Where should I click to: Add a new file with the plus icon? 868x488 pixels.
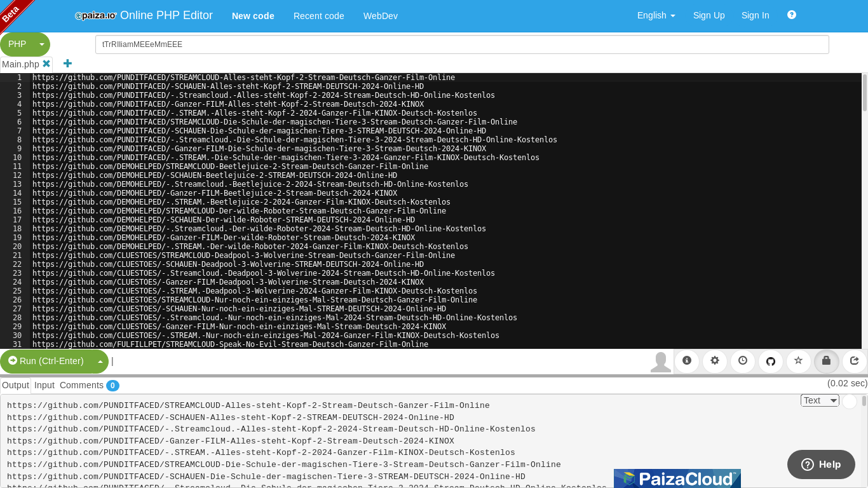tap(67, 64)
